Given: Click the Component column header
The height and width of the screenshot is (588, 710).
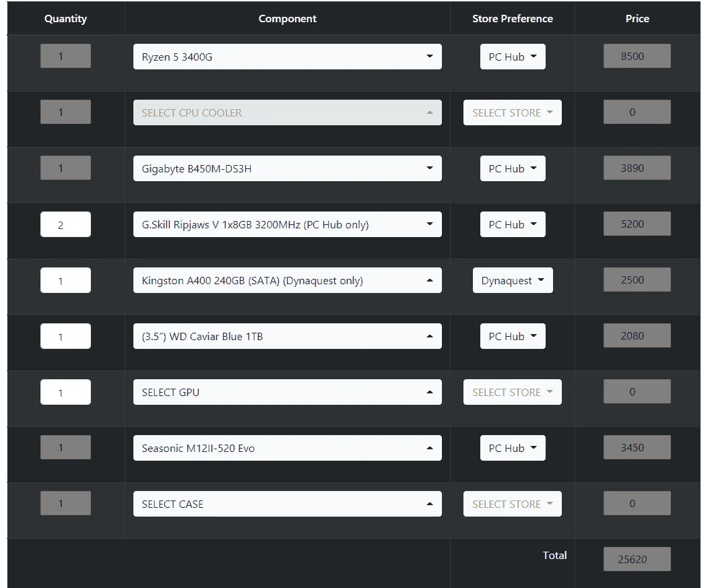Looking at the screenshot, I should [x=287, y=19].
